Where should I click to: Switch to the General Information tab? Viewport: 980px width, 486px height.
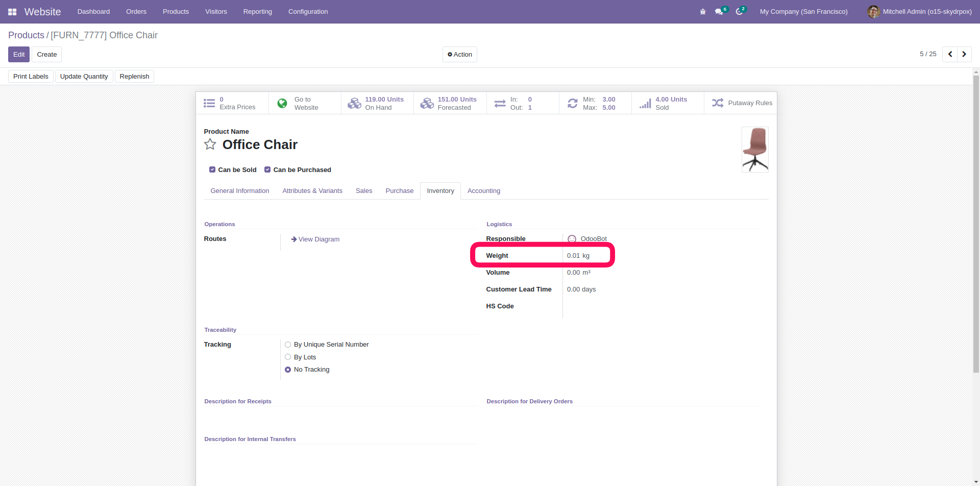click(239, 191)
